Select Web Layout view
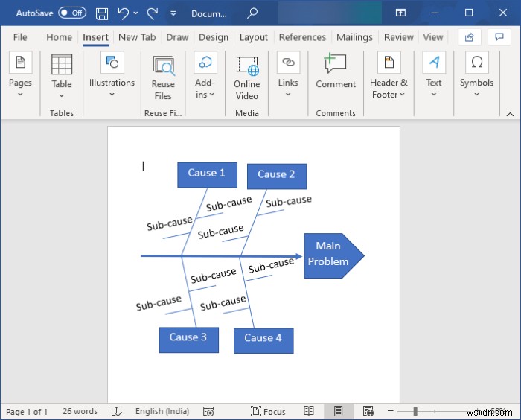521x420 pixels. 368,411
